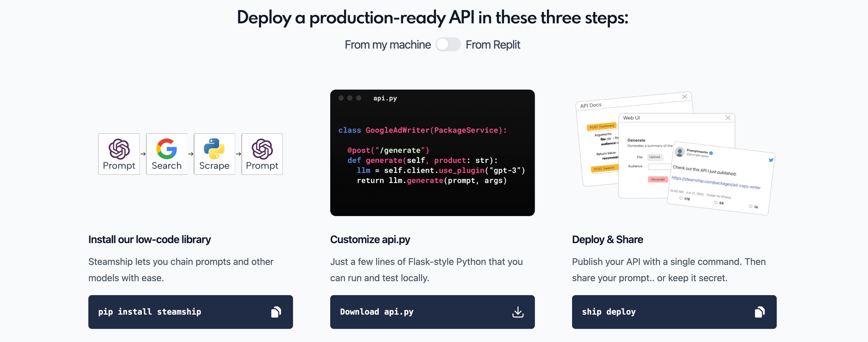Copy the pip install steamship command
The height and width of the screenshot is (342, 868).
[x=276, y=312]
